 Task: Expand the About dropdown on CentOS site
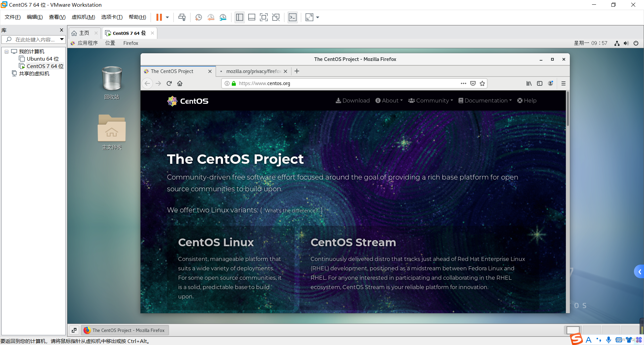pos(389,100)
